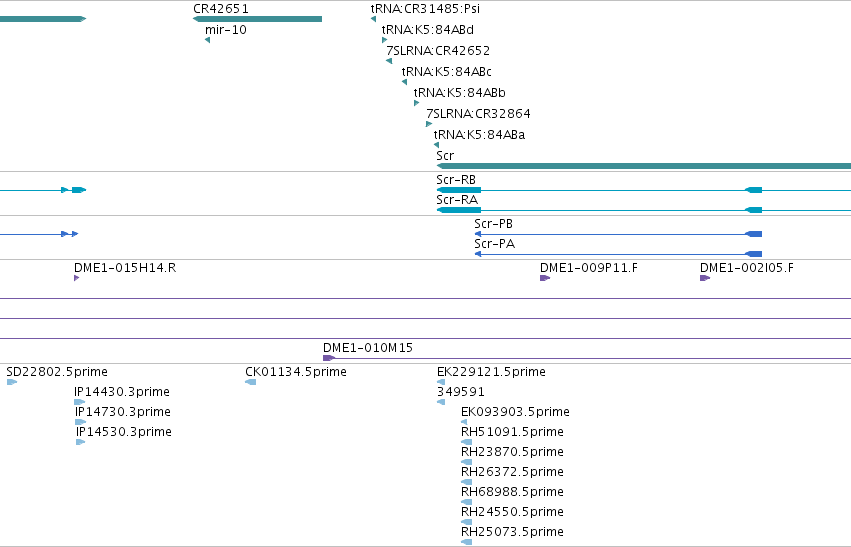Select RH25073.5prime EST label

point(512,532)
